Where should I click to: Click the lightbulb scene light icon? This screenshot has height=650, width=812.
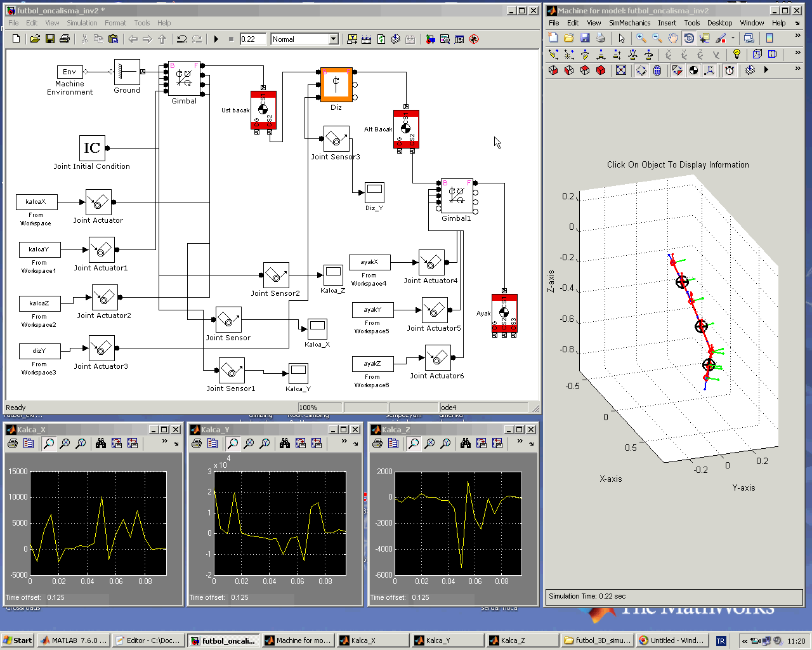click(737, 54)
